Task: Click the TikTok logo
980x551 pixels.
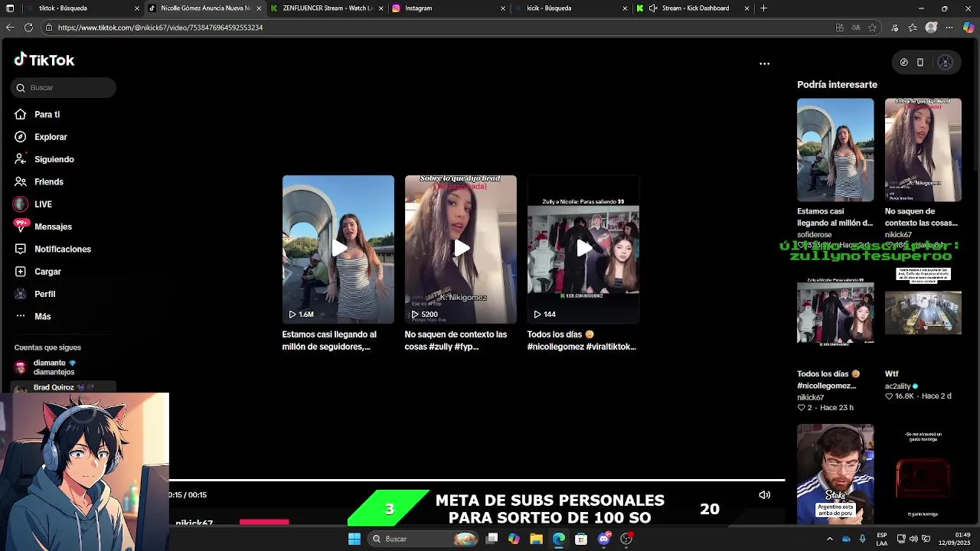Action: pyautogui.click(x=44, y=60)
